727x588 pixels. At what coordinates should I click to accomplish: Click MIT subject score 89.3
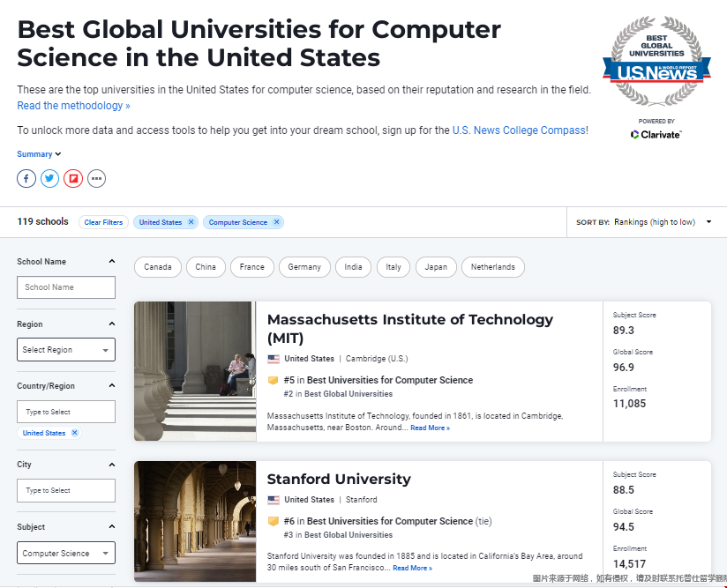[623, 331]
